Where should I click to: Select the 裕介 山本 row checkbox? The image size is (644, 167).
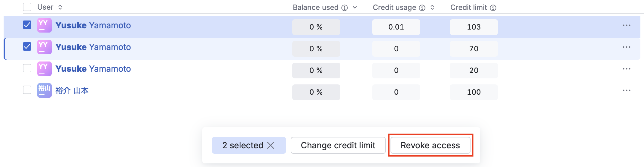click(x=27, y=90)
